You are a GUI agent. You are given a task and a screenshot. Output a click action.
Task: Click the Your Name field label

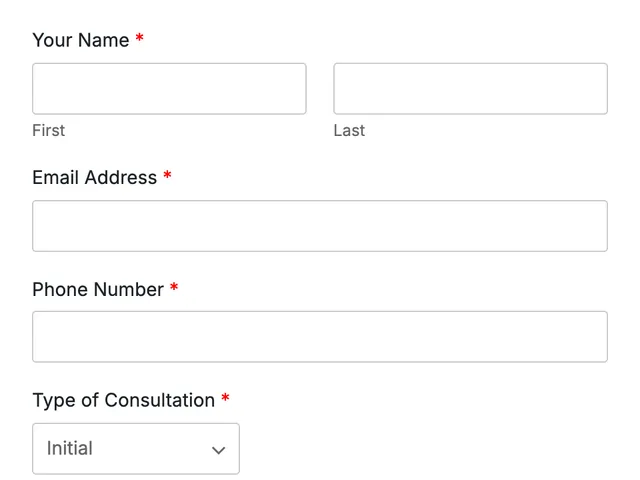[x=81, y=40]
